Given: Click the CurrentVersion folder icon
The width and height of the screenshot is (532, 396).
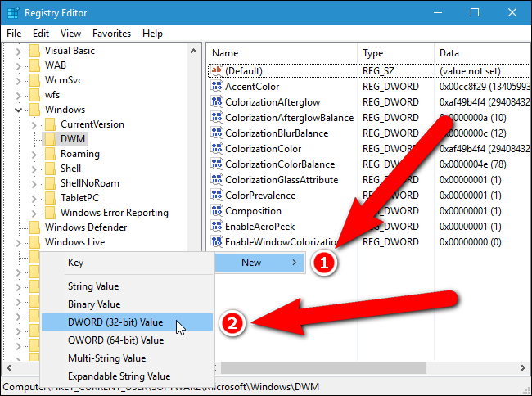Looking at the screenshot, I should pos(50,124).
